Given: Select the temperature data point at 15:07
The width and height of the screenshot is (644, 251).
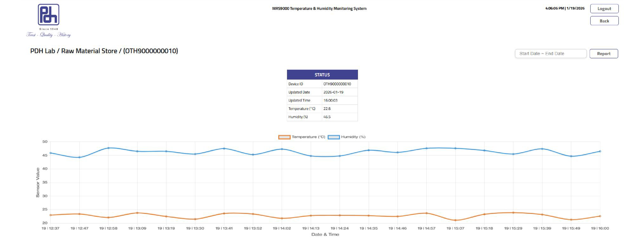Looking at the screenshot, I should [455, 220].
